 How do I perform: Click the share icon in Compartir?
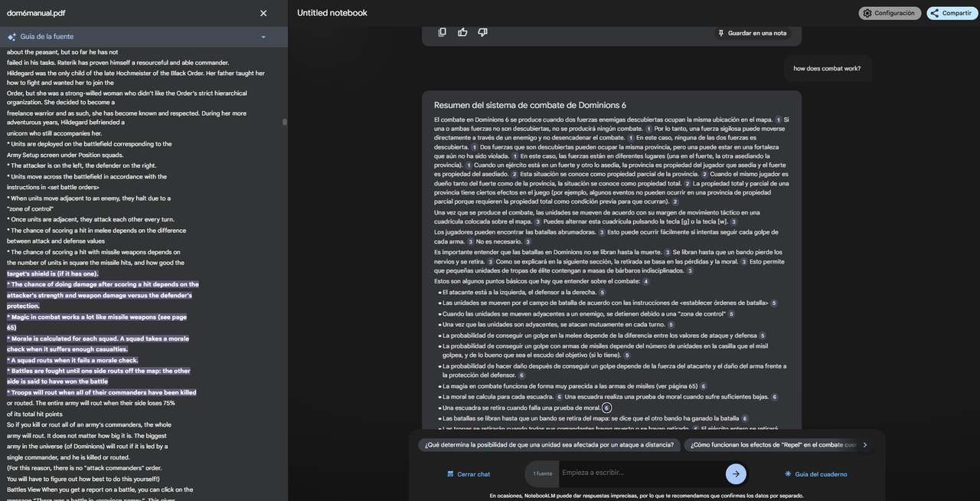pyautogui.click(x=935, y=13)
